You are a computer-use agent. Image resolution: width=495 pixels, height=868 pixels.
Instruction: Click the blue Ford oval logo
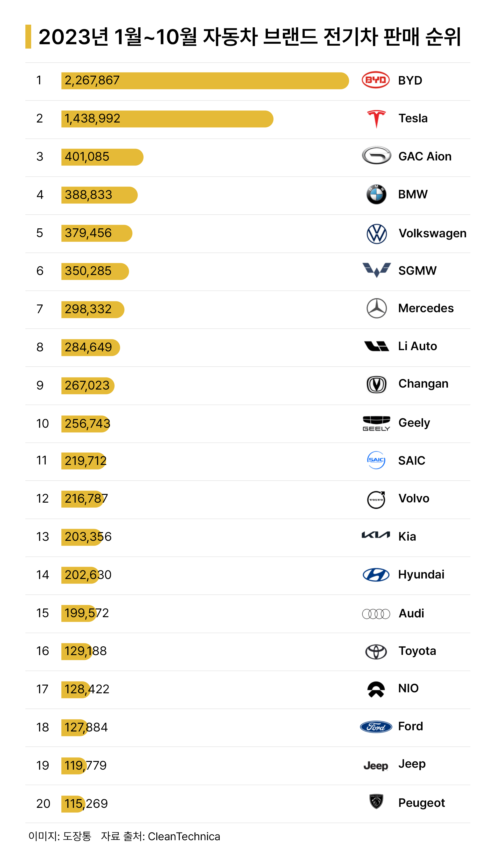376,727
